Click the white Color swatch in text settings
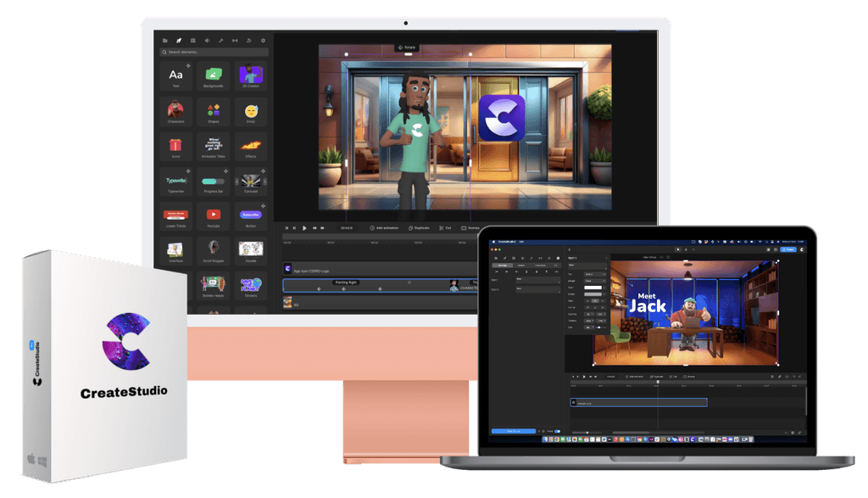The image size is (868, 498). tap(593, 288)
